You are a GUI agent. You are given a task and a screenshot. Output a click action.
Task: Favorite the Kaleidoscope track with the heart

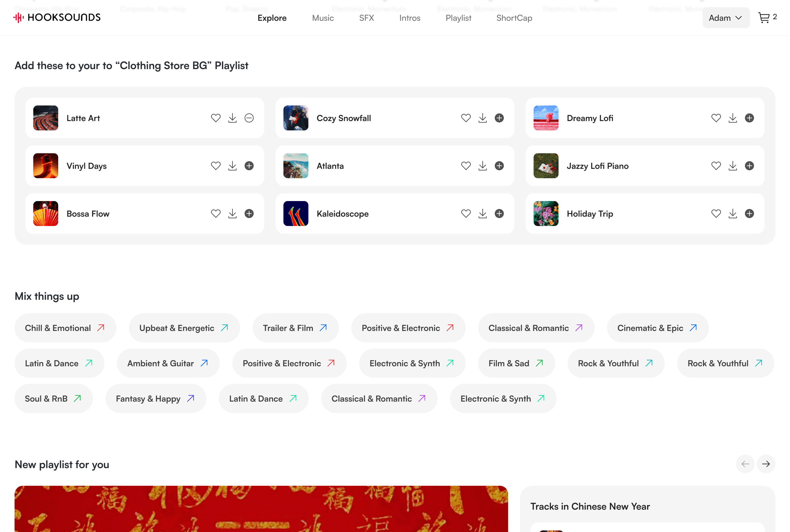click(466, 214)
